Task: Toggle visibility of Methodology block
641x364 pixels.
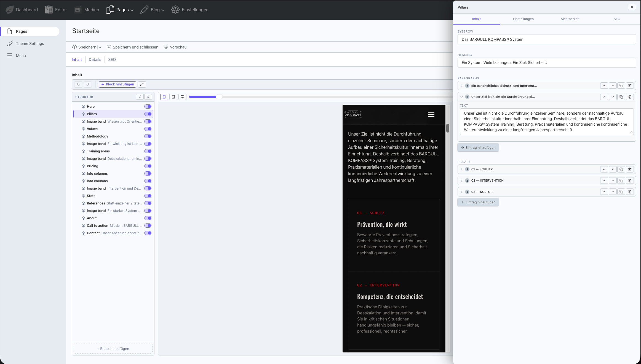Action: [x=148, y=136]
